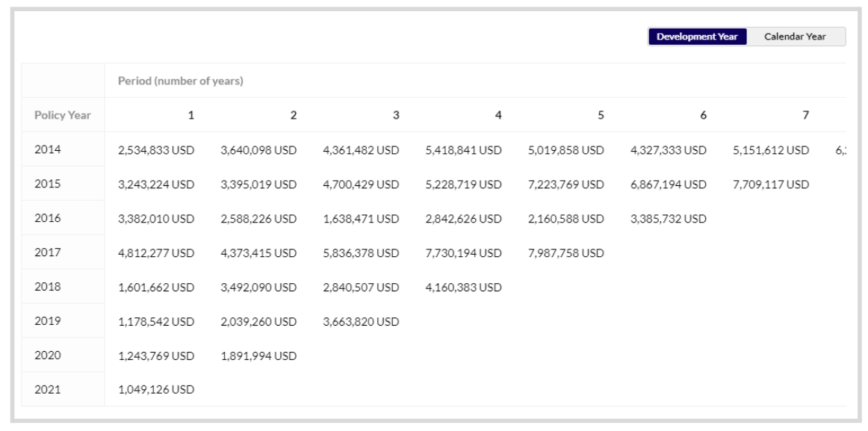The image size is (868, 431).
Task: Click the 7,987,758 USD value
Action: pyautogui.click(x=565, y=252)
